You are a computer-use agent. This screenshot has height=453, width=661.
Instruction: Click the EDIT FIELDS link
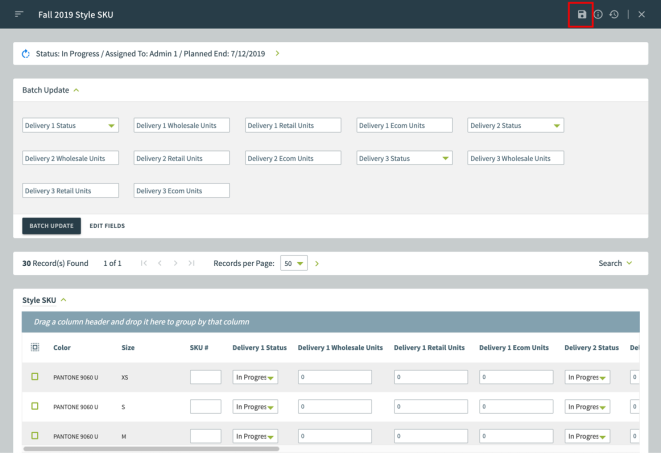tap(107, 226)
